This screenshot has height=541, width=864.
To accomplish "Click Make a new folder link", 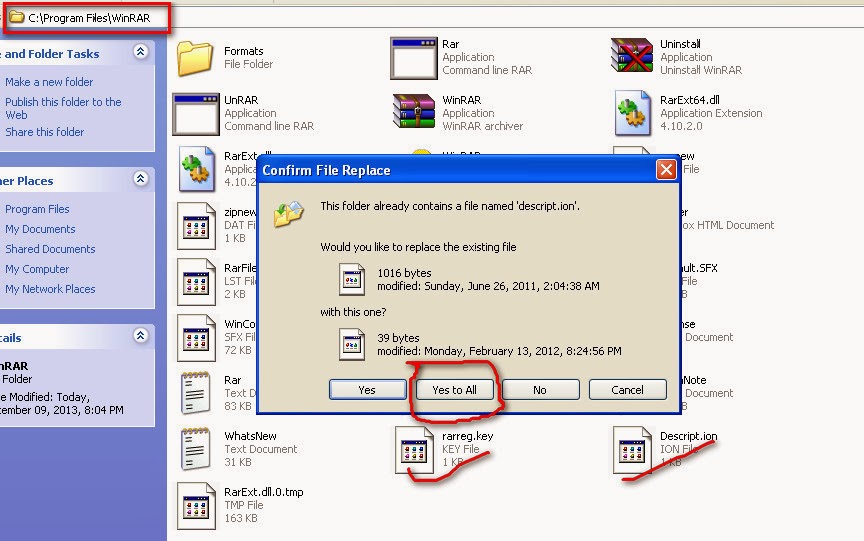I will 49,82.
